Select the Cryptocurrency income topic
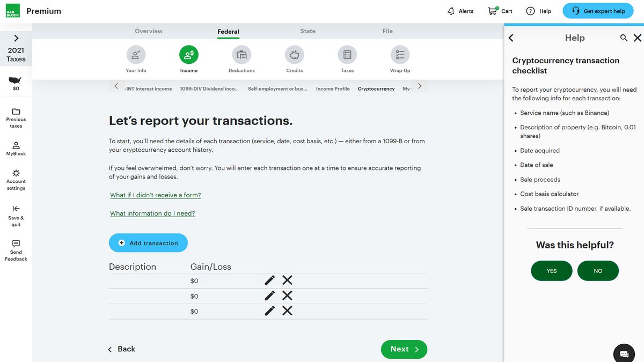This screenshot has width=644, height=362. click(x=376, y=88)
